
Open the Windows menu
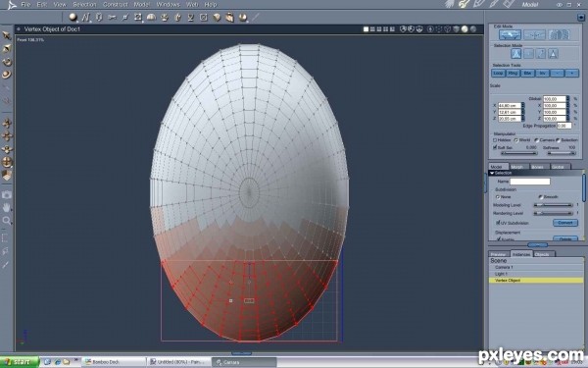point(168,5)
